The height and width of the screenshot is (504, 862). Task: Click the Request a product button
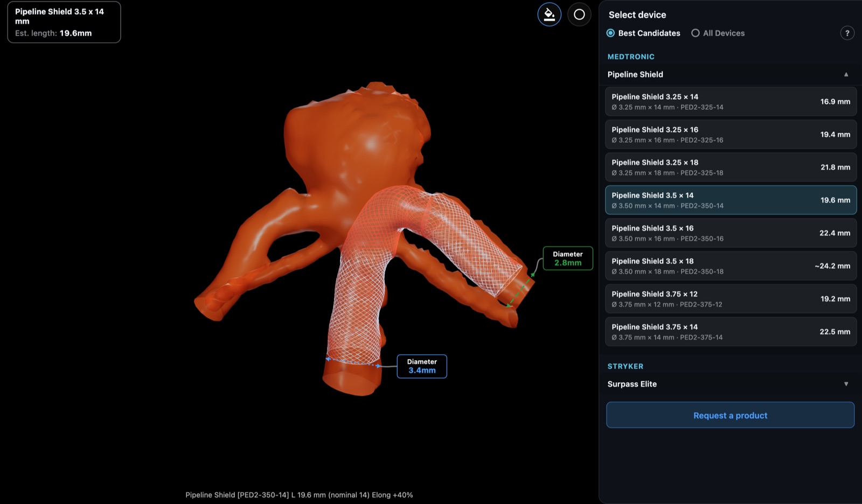pos(730,415)
